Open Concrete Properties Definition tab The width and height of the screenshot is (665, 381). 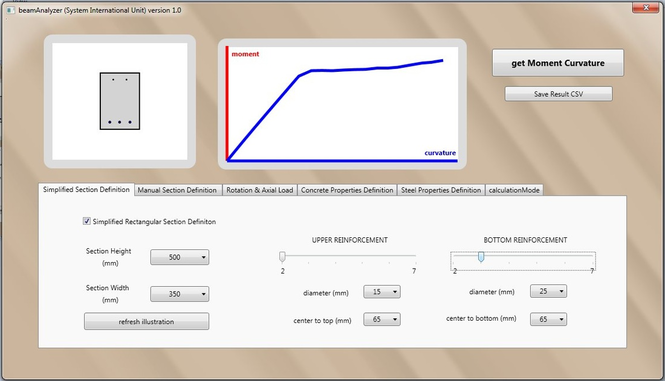347,190
